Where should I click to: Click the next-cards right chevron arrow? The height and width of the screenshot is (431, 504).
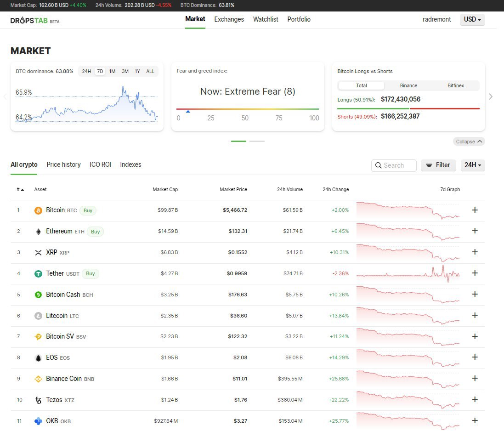tap(491, 97)
